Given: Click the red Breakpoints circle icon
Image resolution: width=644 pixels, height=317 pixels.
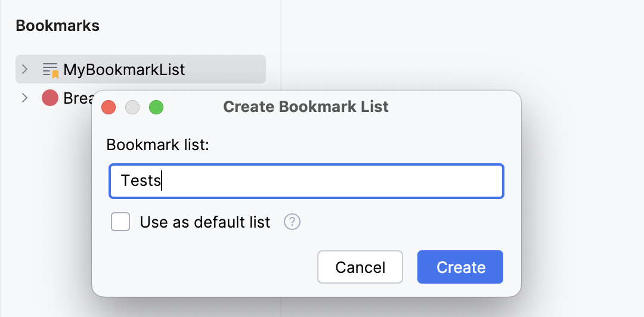Looking at the screenshot, I should point(50,98).
